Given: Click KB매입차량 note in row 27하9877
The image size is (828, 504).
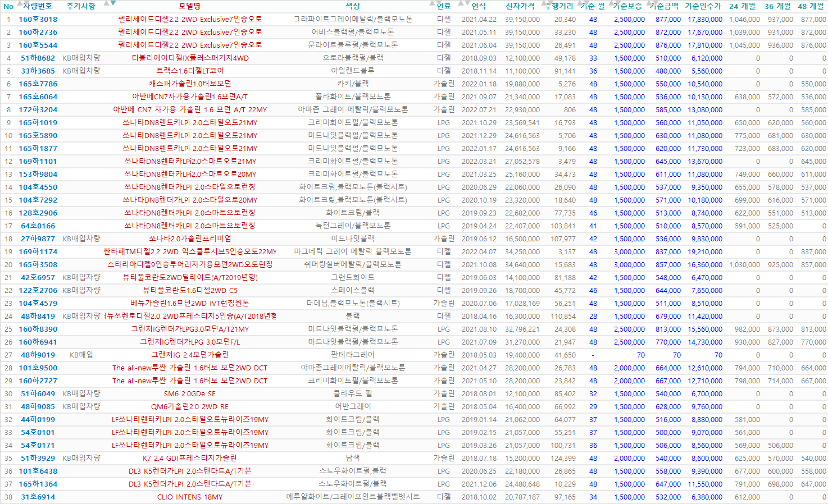Looking at the screenshot, I should click(81, 239).
